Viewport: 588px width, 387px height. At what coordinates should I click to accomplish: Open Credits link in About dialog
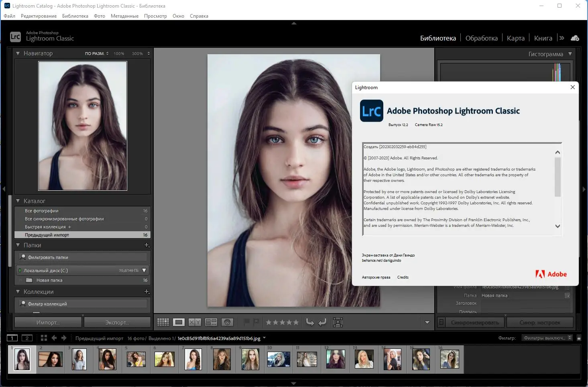[403, 277]
